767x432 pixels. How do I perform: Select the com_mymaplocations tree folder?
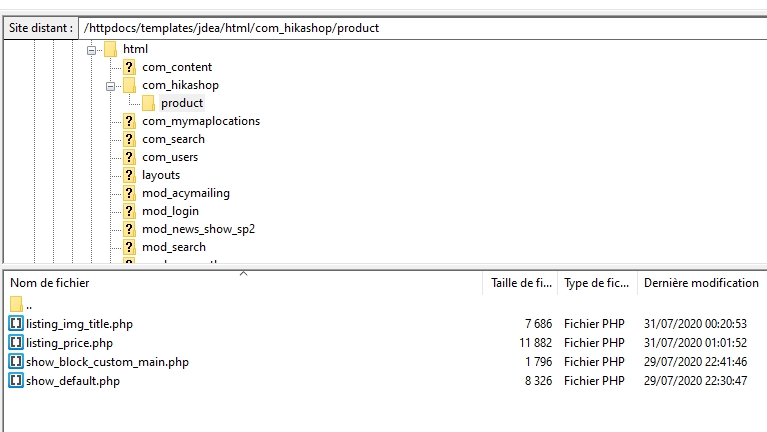(200, 121)
